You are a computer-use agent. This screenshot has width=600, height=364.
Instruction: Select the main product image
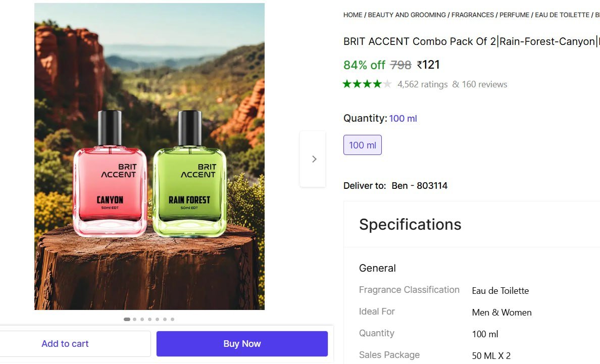click(x=149, y=157)
